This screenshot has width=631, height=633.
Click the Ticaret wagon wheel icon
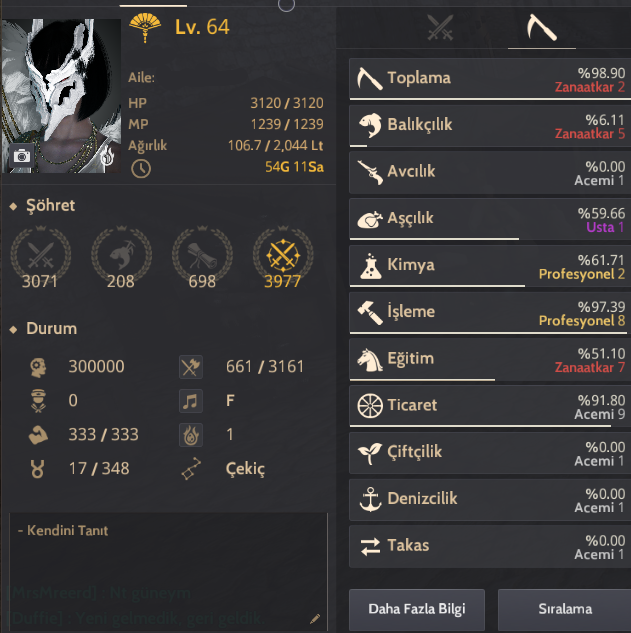(x=370, y=405)
